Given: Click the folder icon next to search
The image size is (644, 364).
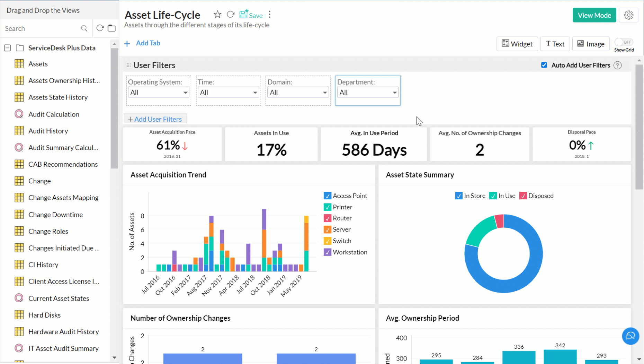Looking at the screenshot, I should coord(111,28).
